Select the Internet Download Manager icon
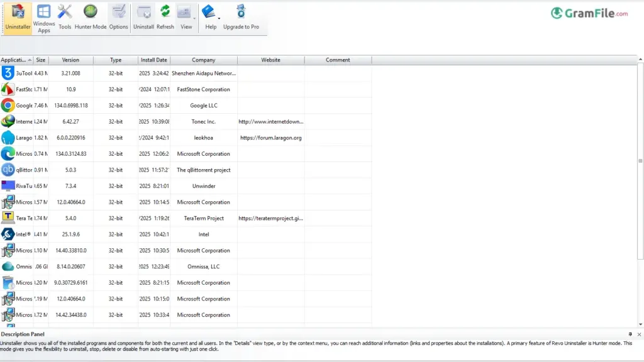The width and height of the screenshot is (644, 362). coord(8,121)
